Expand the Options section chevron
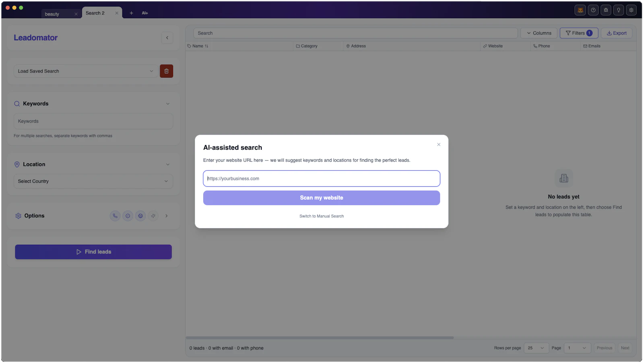The image size is (644, 363). (x=167, y=216)
